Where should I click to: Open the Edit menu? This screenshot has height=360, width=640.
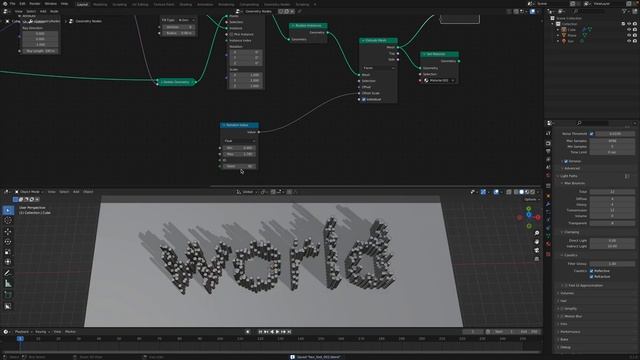(x=22, y=4)
